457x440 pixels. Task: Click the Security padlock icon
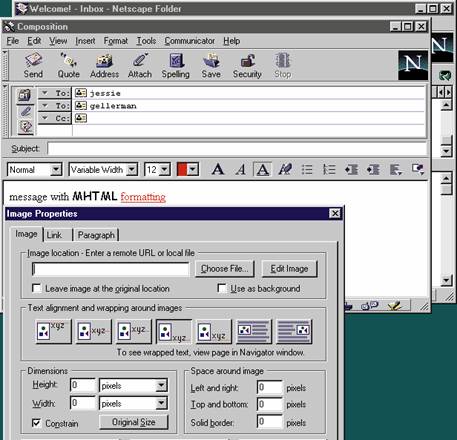coord(247,66)
